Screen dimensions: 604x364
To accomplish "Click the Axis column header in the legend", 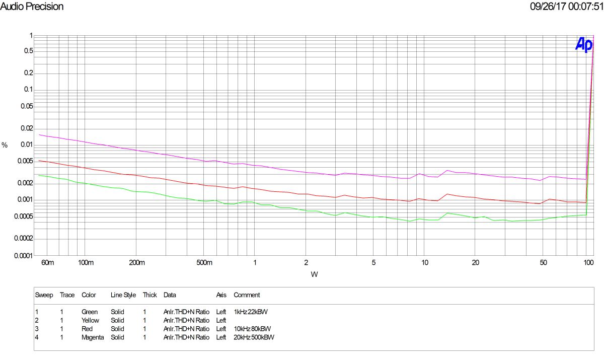I will (x=221, y=295).
